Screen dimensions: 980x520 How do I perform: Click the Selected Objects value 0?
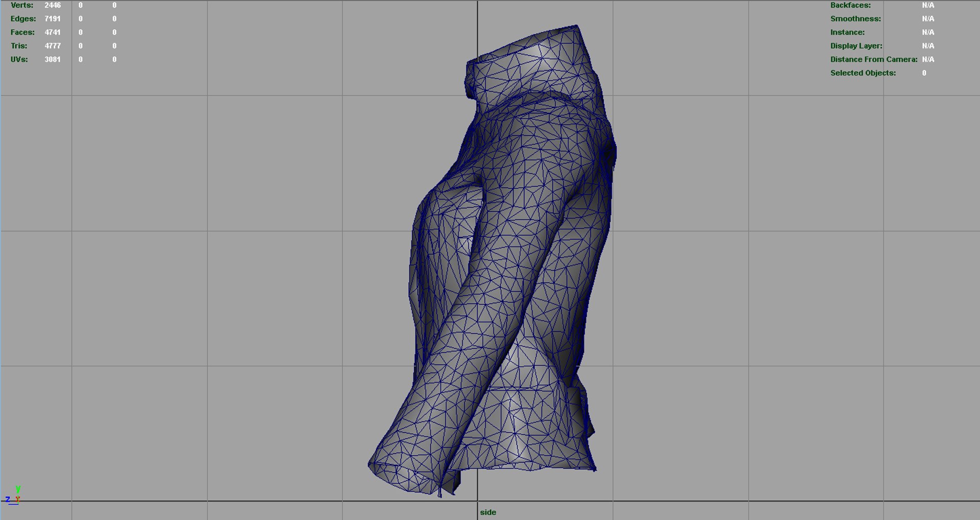[924, 73]
